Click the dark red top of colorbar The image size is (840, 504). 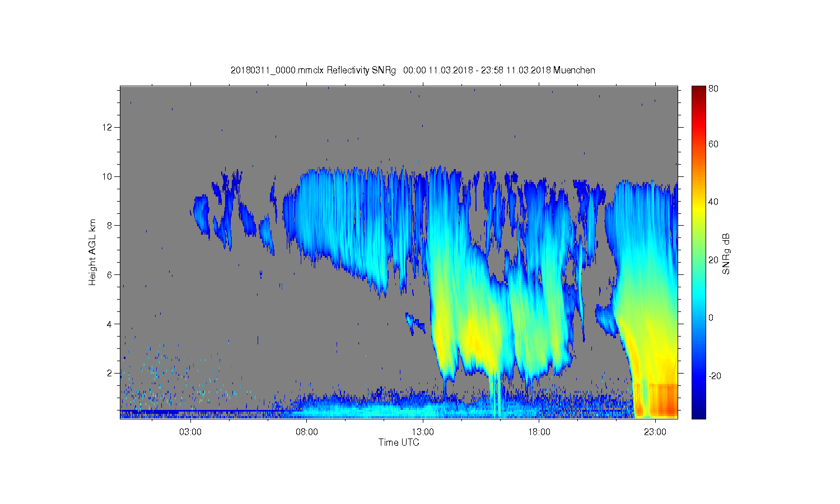698,92
